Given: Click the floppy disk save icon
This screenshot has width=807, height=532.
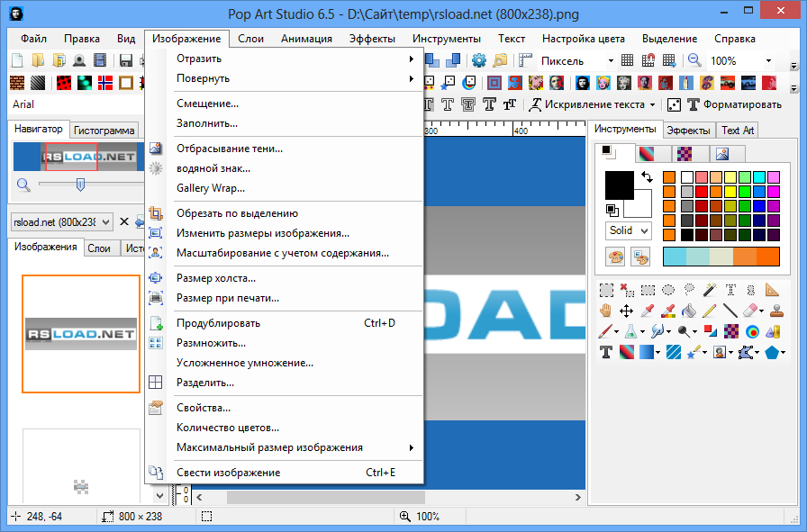Looking at the screenshot, I should [125, 60].
